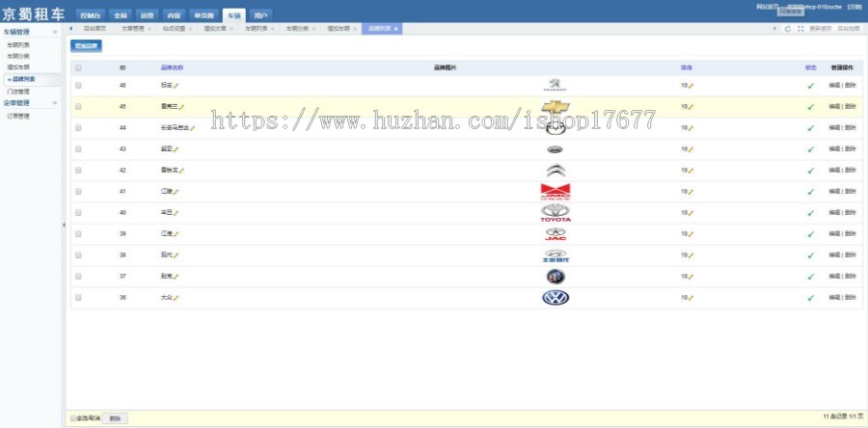
Task: Click the Toyota logo thumbnail
Action: click(556, 213)
